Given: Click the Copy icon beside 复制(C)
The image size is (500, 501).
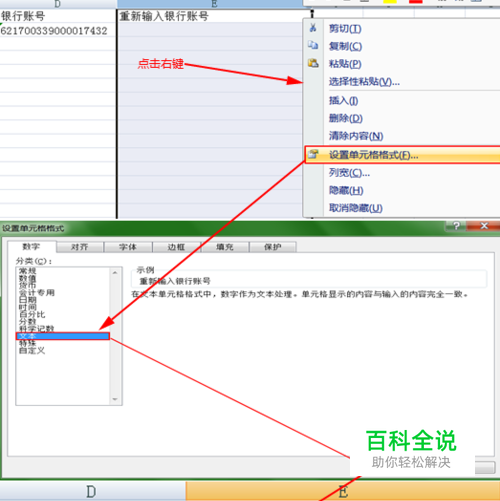Looking at the screenshot, I should click(x=313, y=45).
